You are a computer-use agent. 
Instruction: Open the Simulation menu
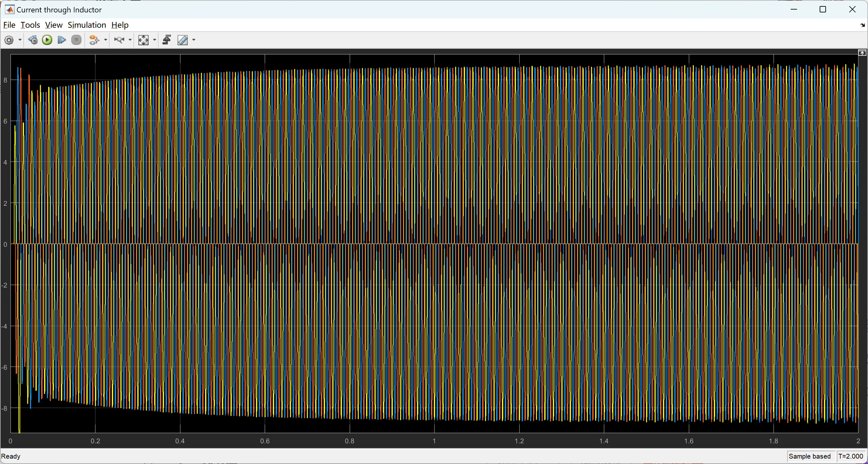click(x=87, y=25)
